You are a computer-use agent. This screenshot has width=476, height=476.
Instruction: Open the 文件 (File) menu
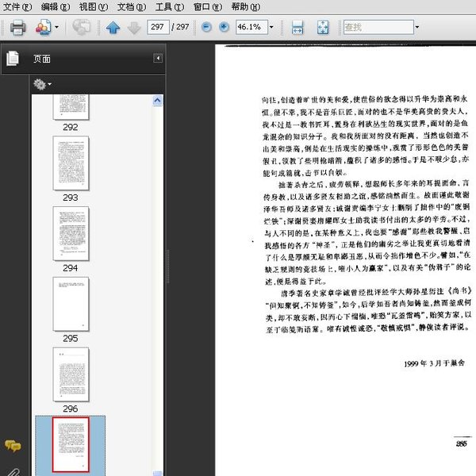point(17,6)
